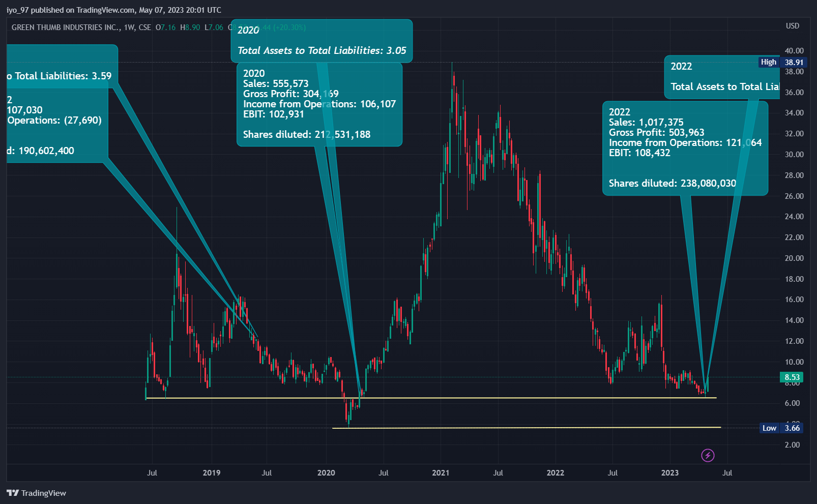The height and width of the screenshot is (504, 817).
Task: Click the Gross Profit: 304,169 line
Action: click(290, 94)
